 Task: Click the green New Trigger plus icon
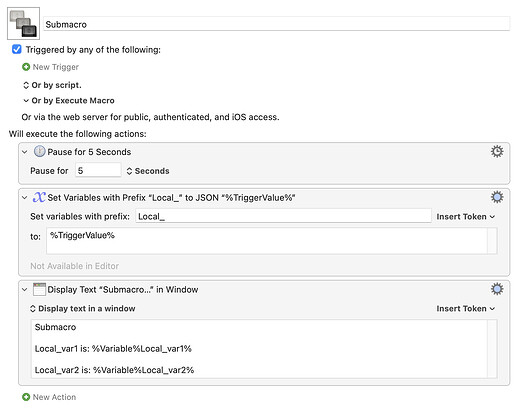click(x=26, y=67)
